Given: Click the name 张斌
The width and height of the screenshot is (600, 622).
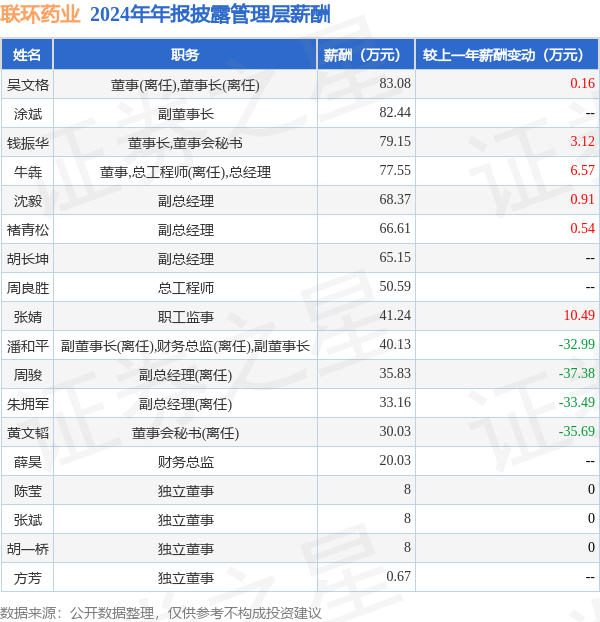Looking at the screenshot, I should pos(27,520).
